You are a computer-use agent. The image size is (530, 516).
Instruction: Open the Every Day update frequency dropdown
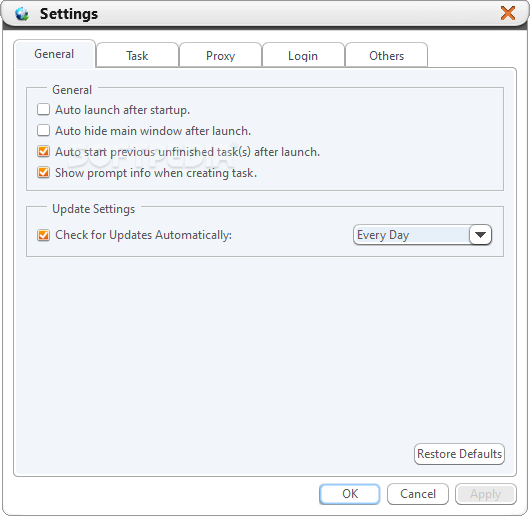point(422,235)
